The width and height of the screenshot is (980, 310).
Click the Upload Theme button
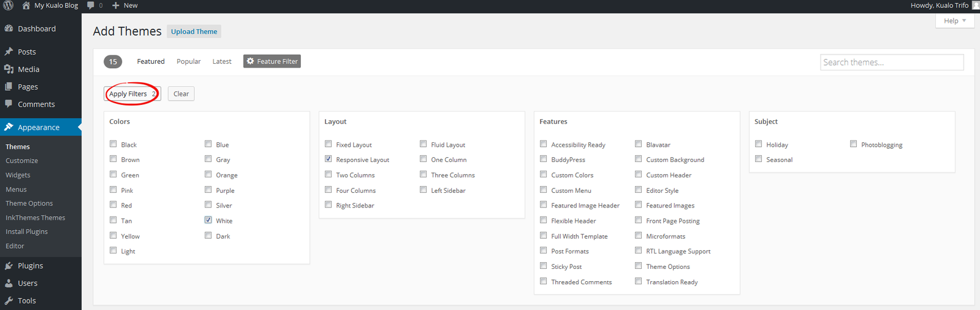(x=194, y=31)
